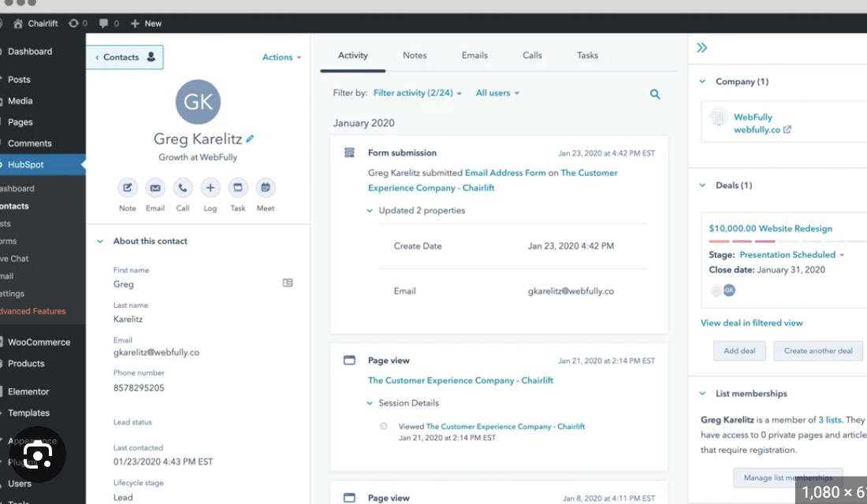This screenshot has height=504, width=867.
Task: Collapse the About this contact section
Action: [x=100, y=242]
